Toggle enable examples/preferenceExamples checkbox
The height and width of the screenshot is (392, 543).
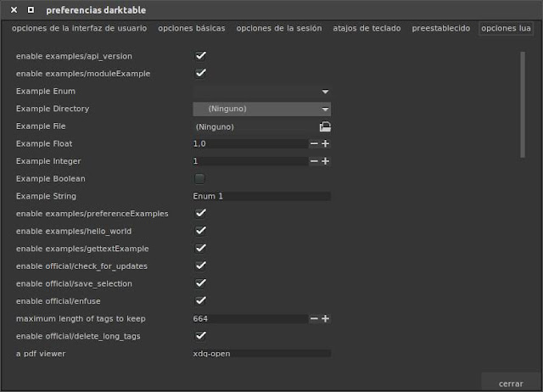[x=200, y=213]
